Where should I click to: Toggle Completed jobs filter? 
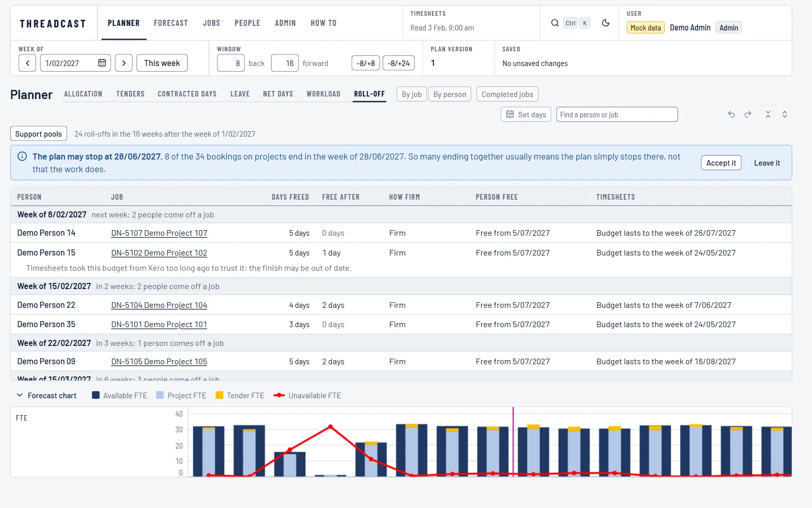(x=507, y=94)
